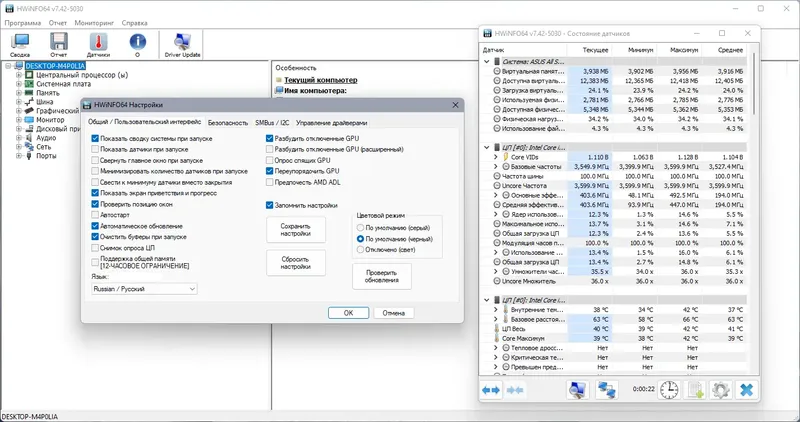800x422 pixels.
Task: Open the Отчет menu in menu bar
Action: click(58, 23)
